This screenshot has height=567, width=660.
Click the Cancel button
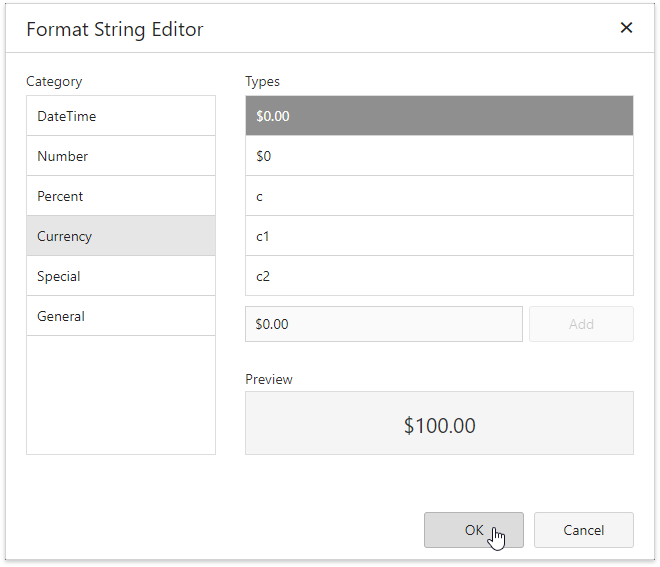583,530
